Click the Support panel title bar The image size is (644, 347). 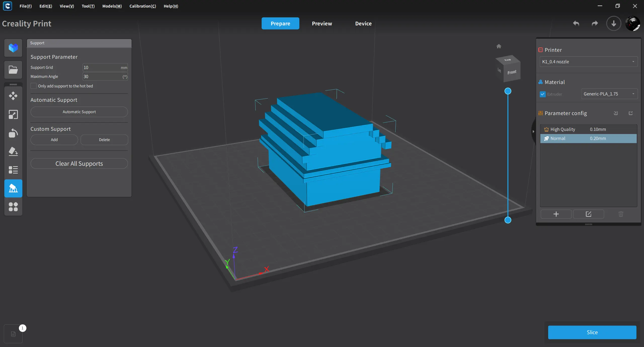[79, 43]
